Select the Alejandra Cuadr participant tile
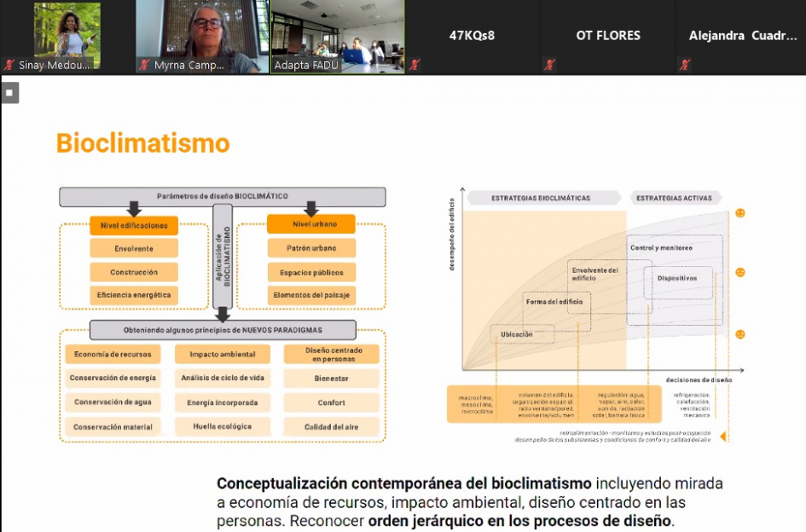 pos(741,37)
